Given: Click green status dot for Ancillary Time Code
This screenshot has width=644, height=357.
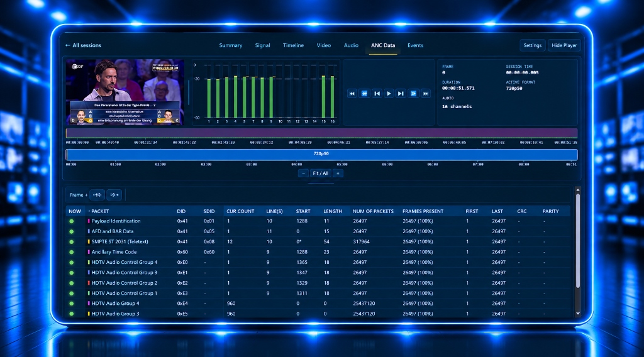Looking at the screenshot, I should 72,252.
